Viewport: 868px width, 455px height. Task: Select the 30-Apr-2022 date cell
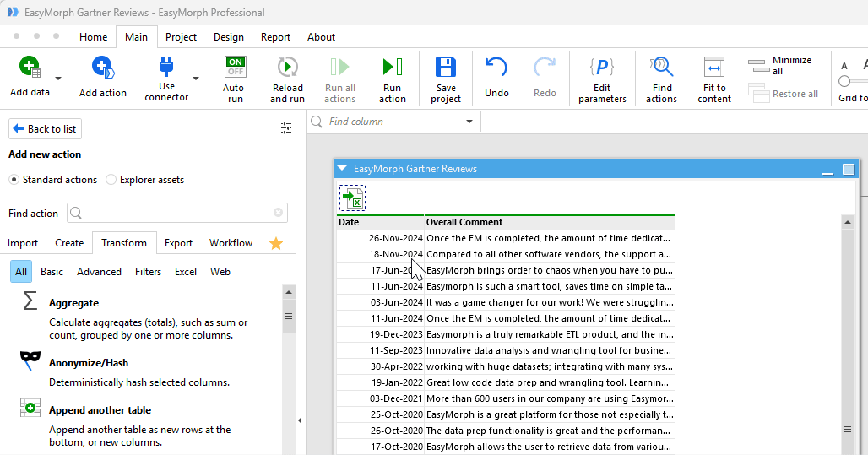380,367
